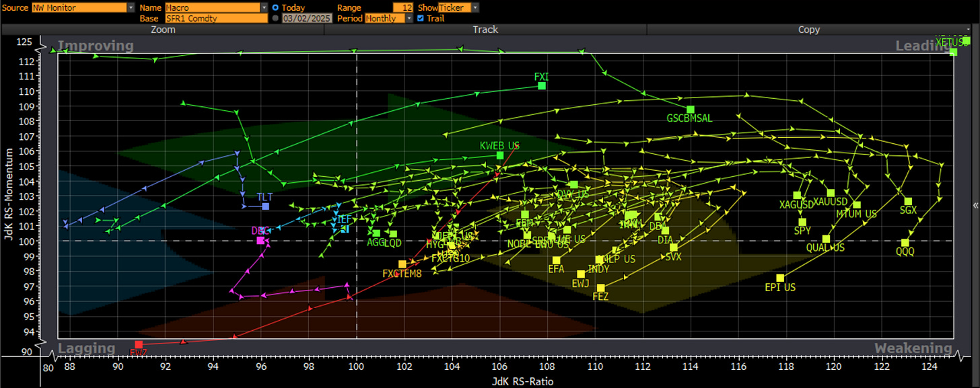Click the Weakening quadrant label
Image resolution: width=980 pixels, height=388 pixels.
pos(913,348)
